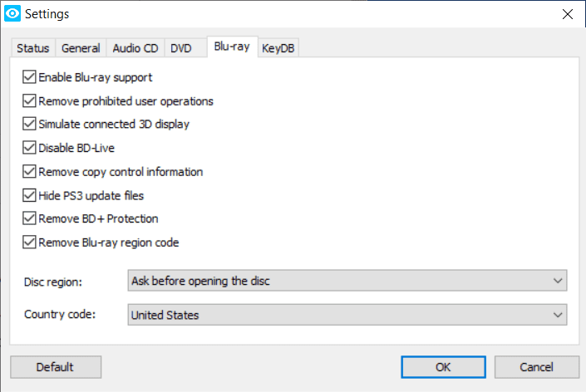
Task: Uncheck Remove prohibited user operations
Action: (x=31, y=101)
